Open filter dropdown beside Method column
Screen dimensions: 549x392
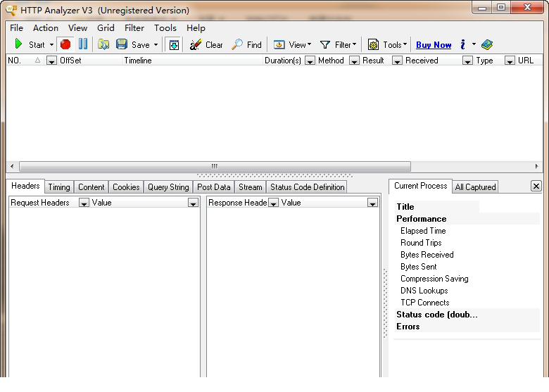310,61
